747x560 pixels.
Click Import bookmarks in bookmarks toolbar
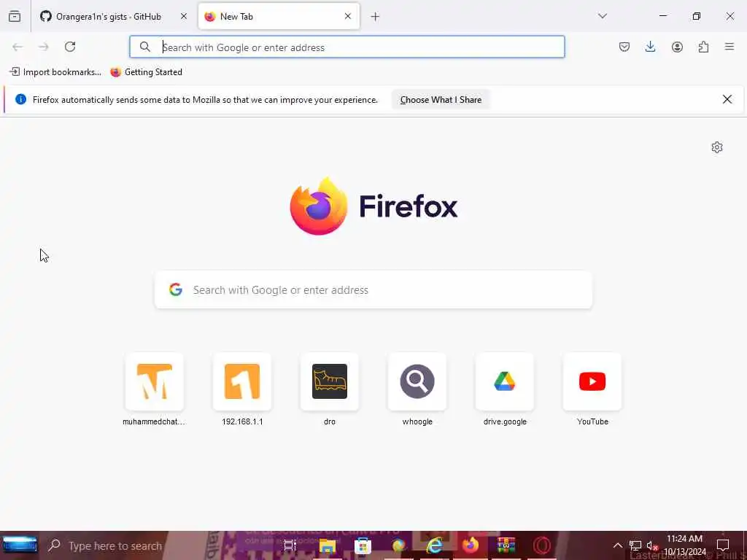pyautogui.click(x=55, y=72)
